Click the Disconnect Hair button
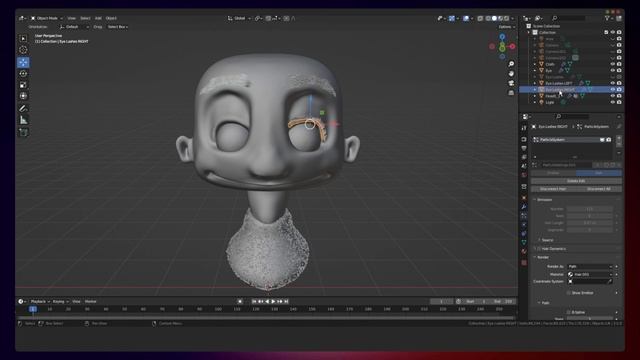The width and height of the screenshot is (640, 360). [x=553, y=189]
